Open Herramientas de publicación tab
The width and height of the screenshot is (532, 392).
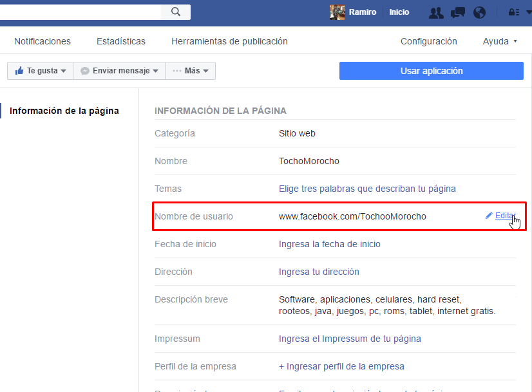229,41
